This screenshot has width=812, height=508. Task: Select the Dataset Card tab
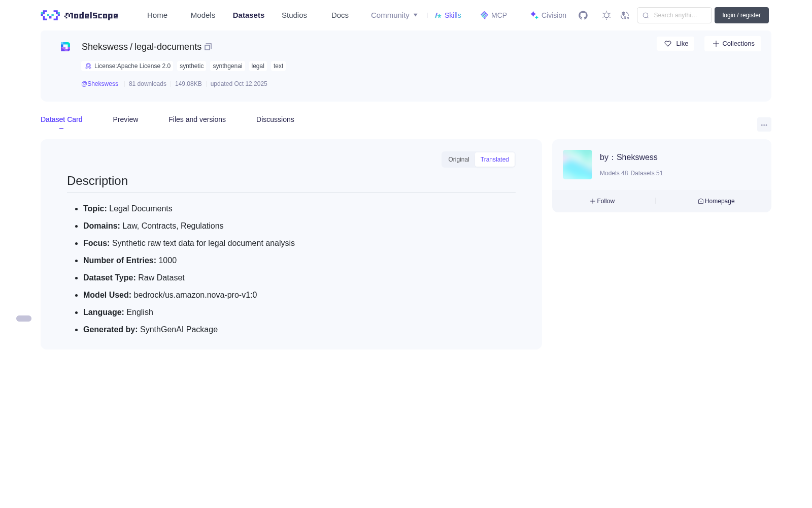(61, 119)
